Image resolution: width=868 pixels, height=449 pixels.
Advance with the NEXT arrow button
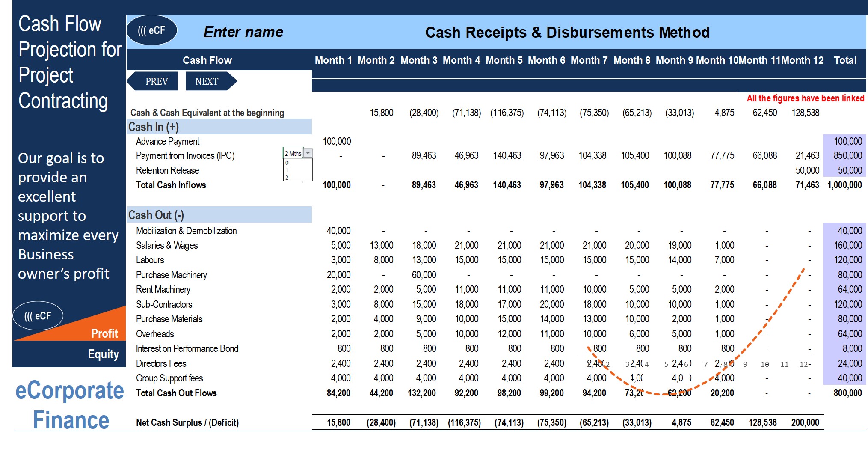211,81
